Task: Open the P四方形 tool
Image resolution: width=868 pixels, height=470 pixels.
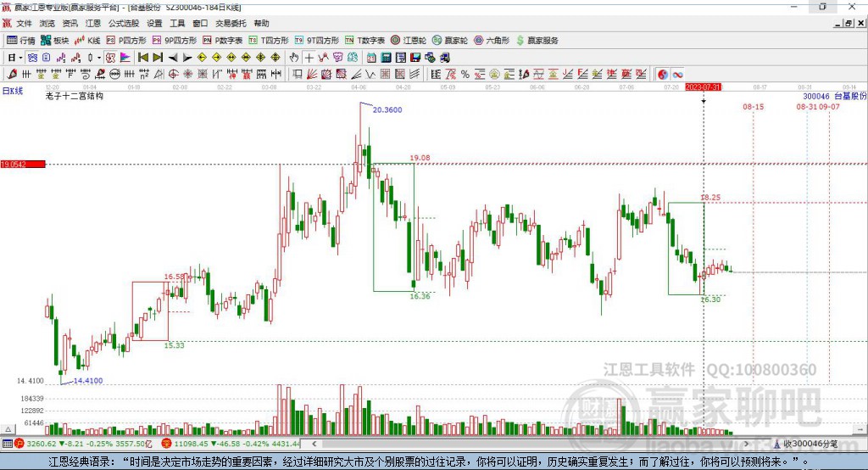Action: (126, 41)
